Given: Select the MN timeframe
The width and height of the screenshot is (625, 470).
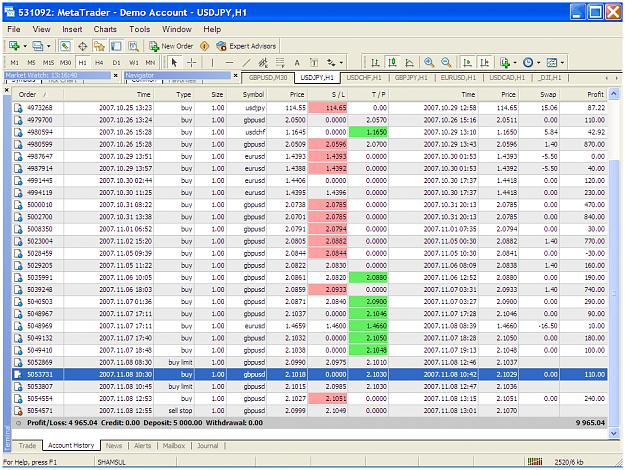Looking at the screenshot, I should pos(150,63).
